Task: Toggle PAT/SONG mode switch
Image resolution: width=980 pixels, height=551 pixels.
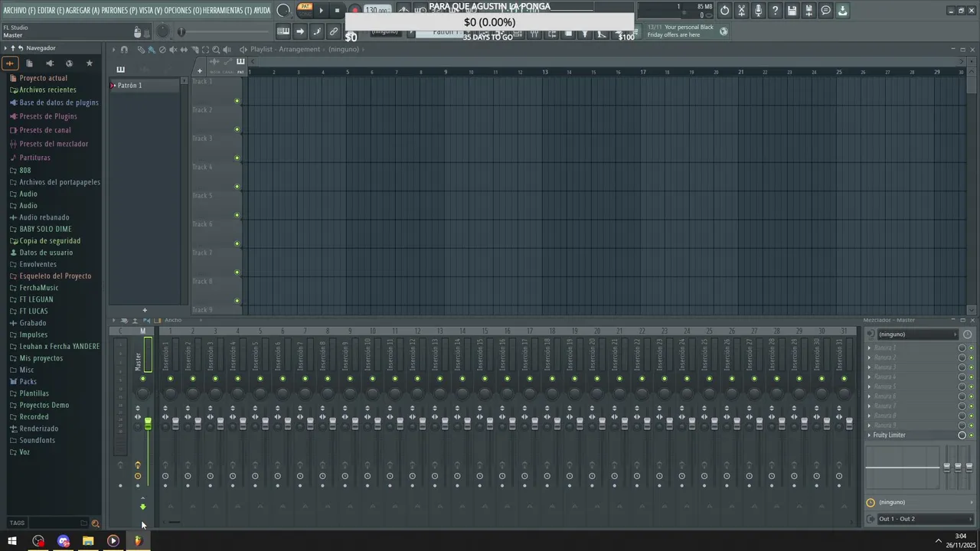Action: coord(305,10)
